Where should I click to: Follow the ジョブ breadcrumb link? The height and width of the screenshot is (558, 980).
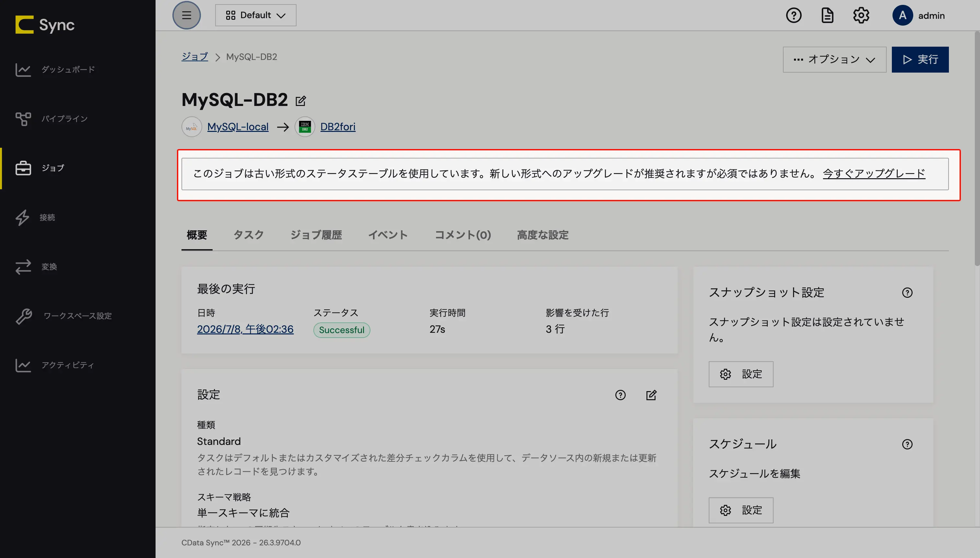click(x=195, y=57)
